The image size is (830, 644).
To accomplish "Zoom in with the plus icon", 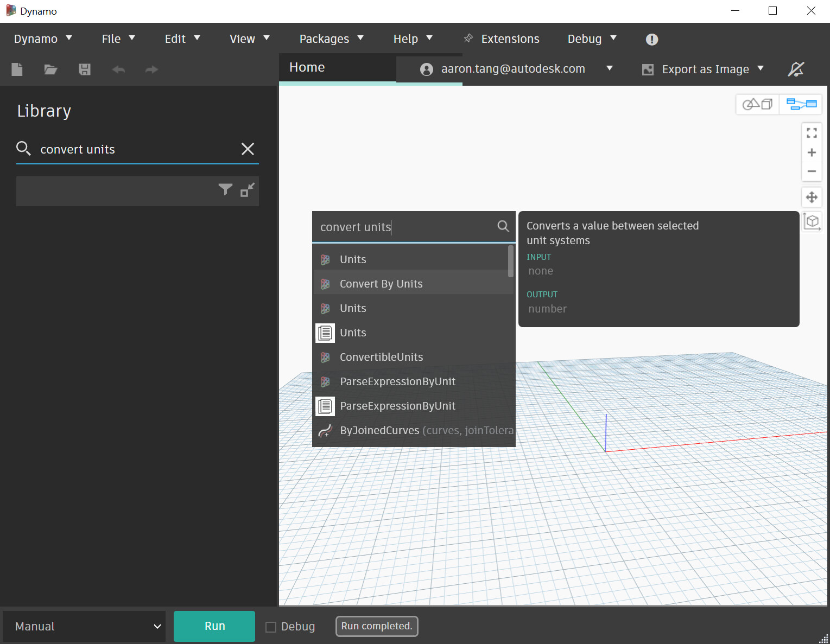I will tap(812, 152).
